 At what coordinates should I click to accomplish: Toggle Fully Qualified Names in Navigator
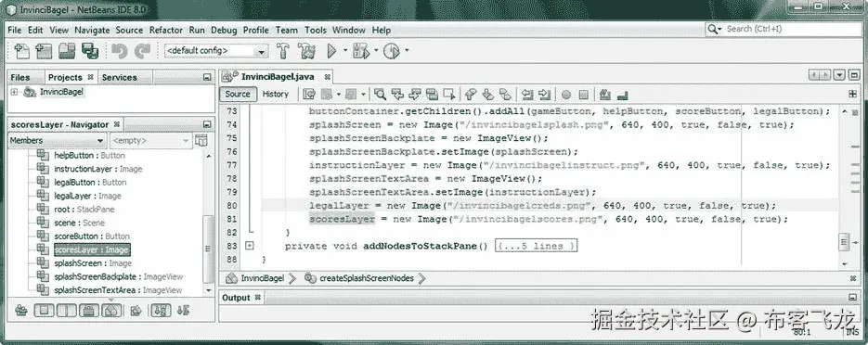point(136,311)
